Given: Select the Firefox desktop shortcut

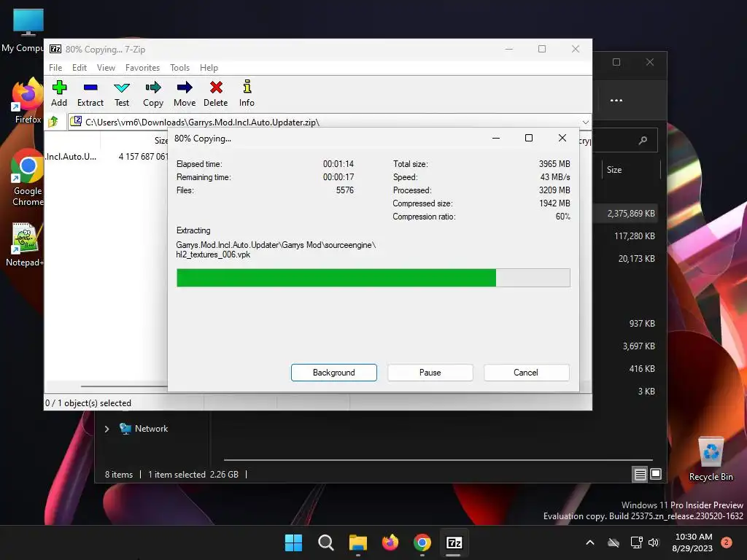Looking at the screenshot, I should 27,102.
